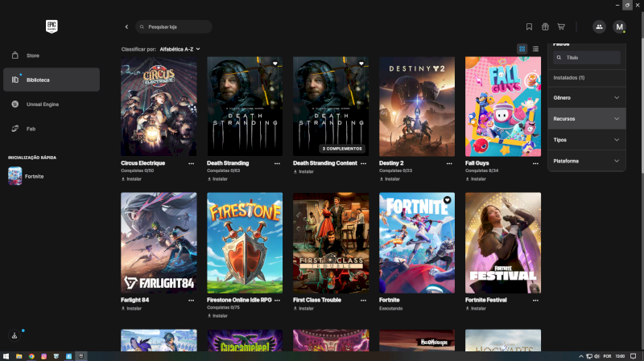Open the Windows Start menu
Image resolution: width=644 pixels, height=361 pixels.
(x=6, y=356)
